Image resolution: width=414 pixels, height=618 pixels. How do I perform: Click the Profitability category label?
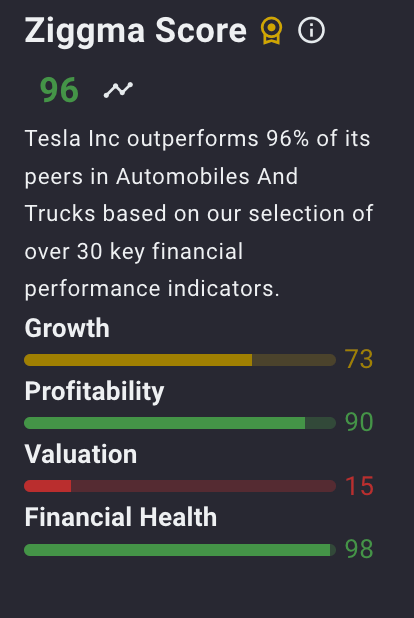(94, 392)
